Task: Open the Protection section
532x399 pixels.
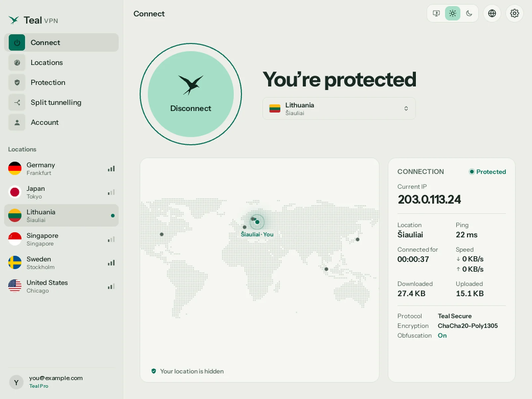Action: pos(62,82)
